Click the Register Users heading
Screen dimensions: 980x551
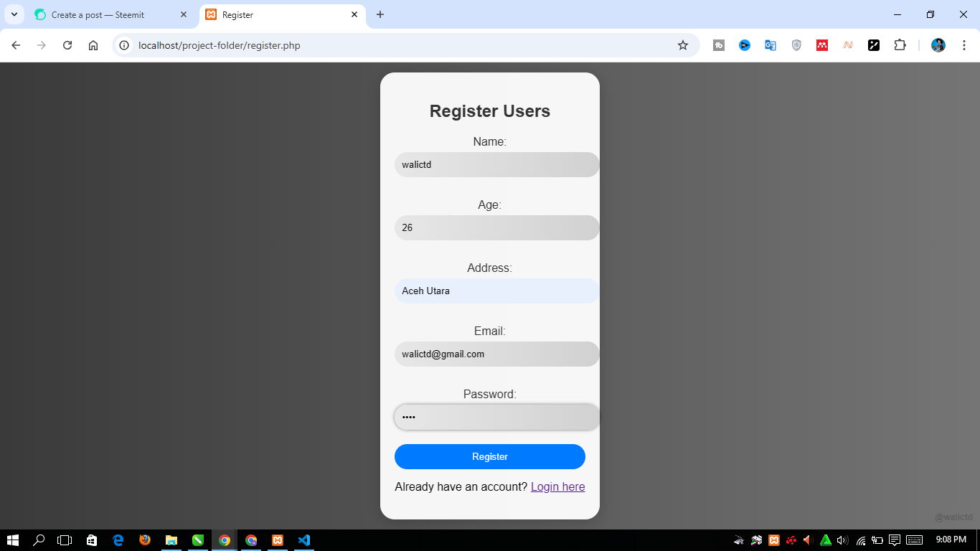pos(490,111)
